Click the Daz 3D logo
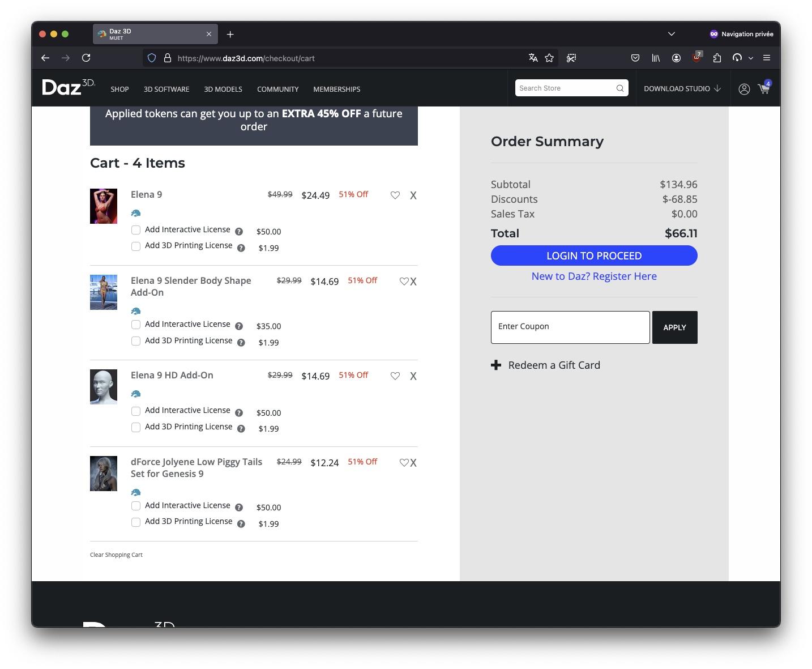This screenshot has height=669, width=812. [69, 87]
